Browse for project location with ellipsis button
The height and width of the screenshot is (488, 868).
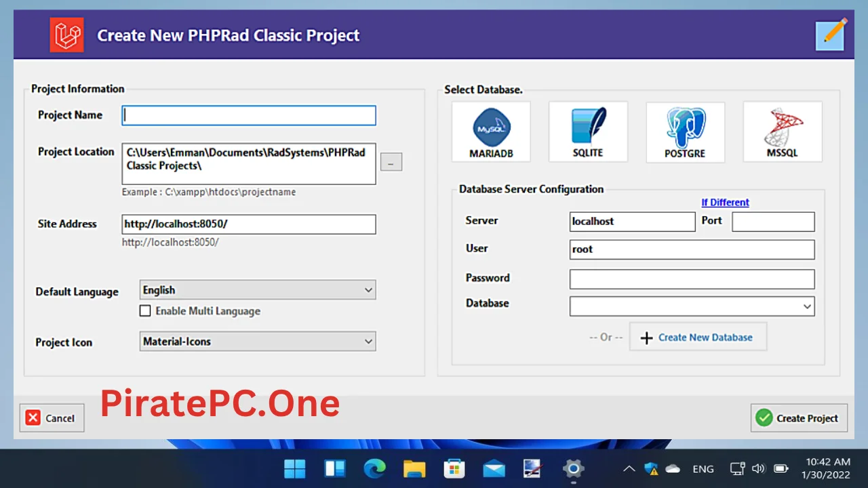click(391, 162)
